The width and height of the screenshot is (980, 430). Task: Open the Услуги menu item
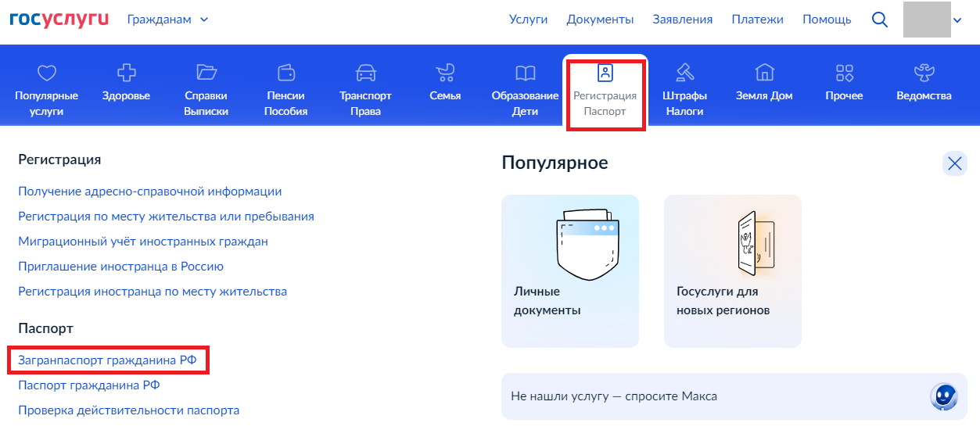[x=528, y=20]
